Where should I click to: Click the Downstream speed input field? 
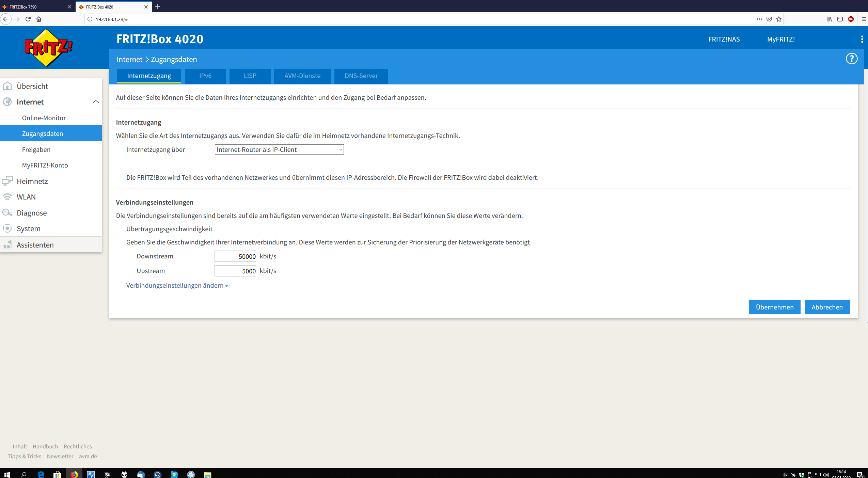coord(235,256)
